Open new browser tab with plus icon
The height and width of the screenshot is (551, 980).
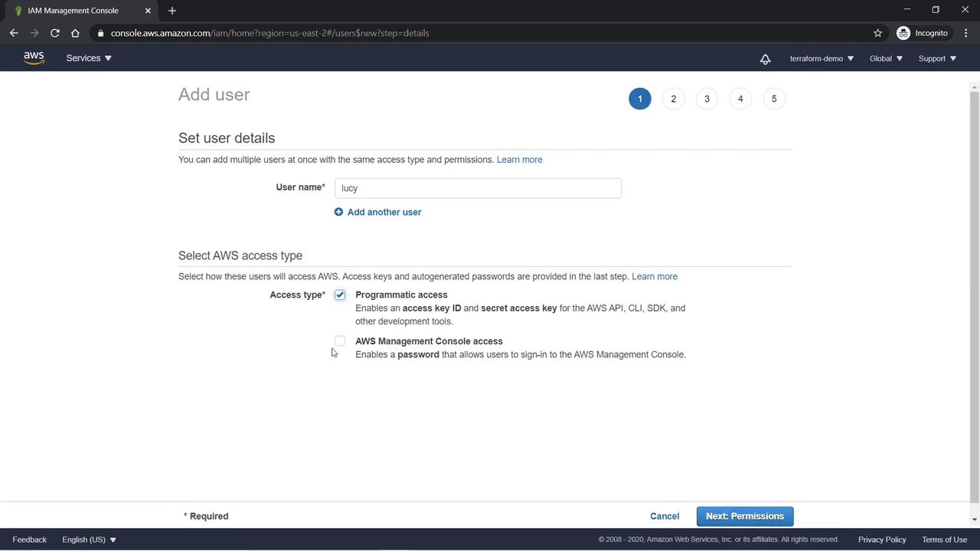coord(172,11)
